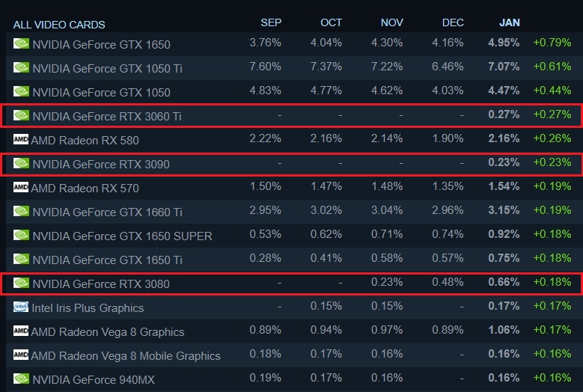583x392 pixels.
Task: Click the SEP column header
Action: (271, 22)
